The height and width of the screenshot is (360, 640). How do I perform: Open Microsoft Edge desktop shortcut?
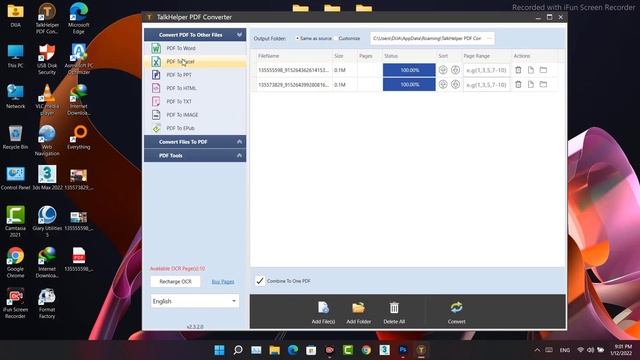point(78,18)
